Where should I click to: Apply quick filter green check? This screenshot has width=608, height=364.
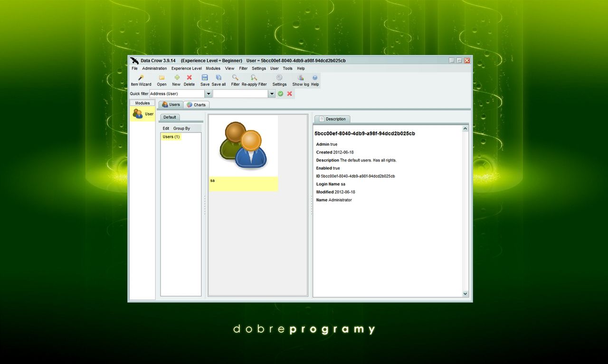[x=281, y=94]
